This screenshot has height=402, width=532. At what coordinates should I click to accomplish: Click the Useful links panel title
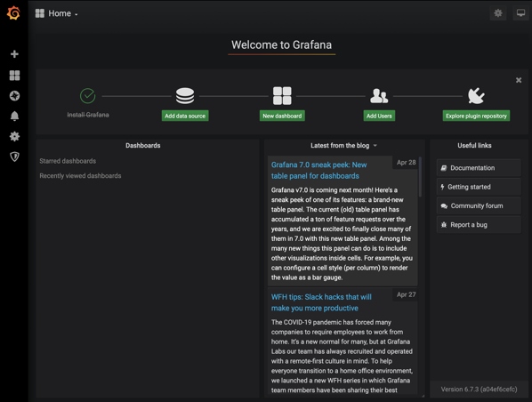point(474,146)
